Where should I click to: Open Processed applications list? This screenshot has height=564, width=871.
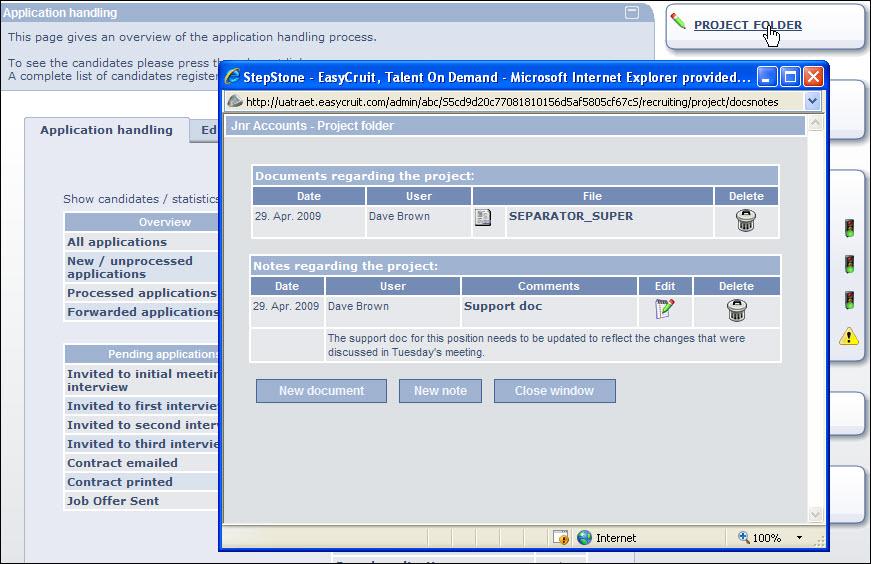(142, 293)
